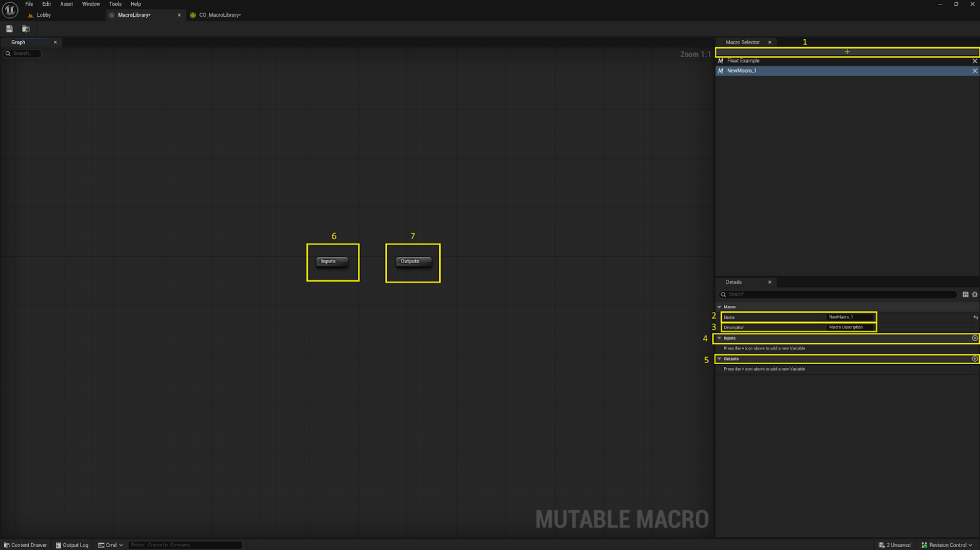Reset macro Name to default
The image size is (980, 550).
[976, 317]
